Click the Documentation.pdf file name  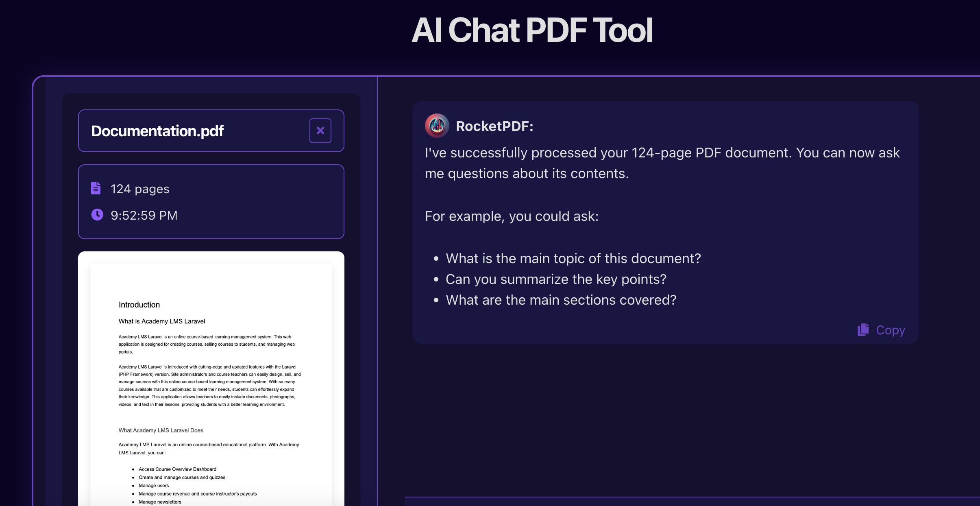point(157,131)
